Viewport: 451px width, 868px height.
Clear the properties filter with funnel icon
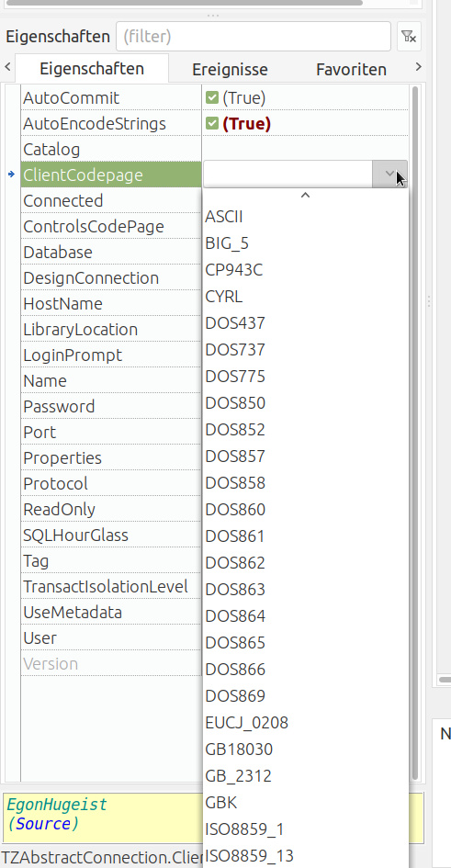[x=409, y=37]
